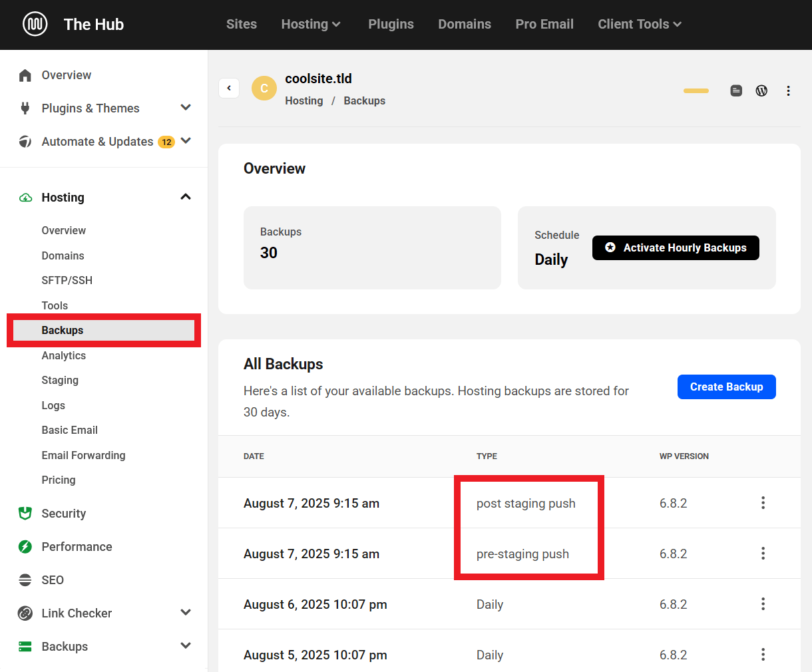The image size is (812, 672).
Task: Select Email Forwarding in Hosting submenu
Action: (83, 455)
